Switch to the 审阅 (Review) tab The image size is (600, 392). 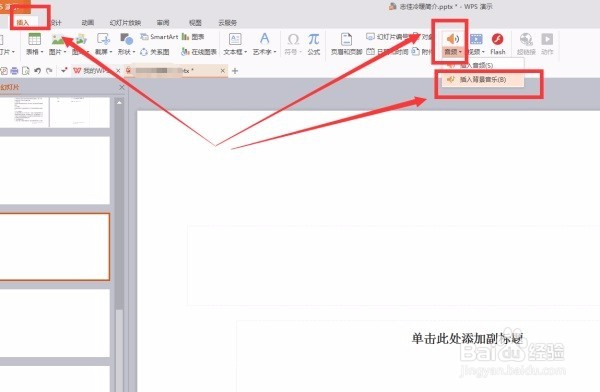tap(163, 23)
